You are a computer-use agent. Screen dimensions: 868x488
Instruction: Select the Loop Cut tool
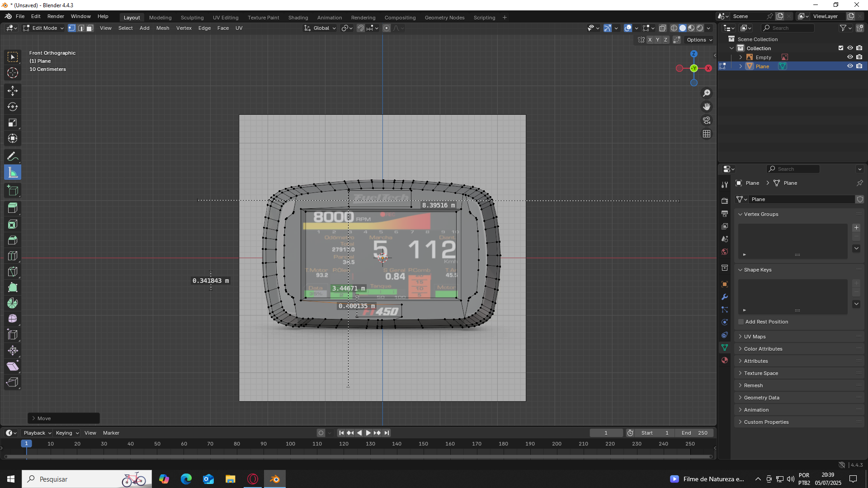click(13, 256)
